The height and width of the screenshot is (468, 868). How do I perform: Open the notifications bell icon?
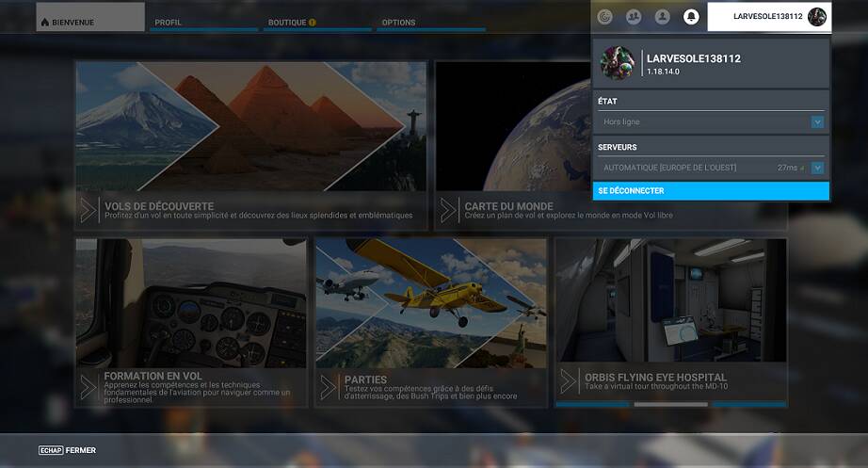(x=691, y=17)
